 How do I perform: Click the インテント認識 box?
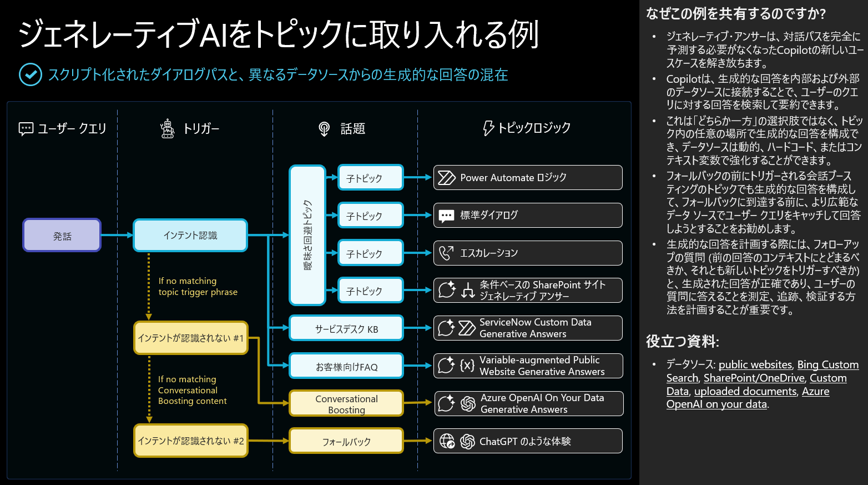click(x=190, y=235)
